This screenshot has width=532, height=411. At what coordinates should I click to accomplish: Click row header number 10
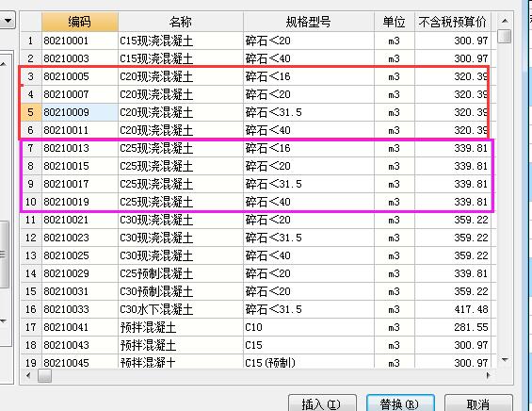click(31, 202)
